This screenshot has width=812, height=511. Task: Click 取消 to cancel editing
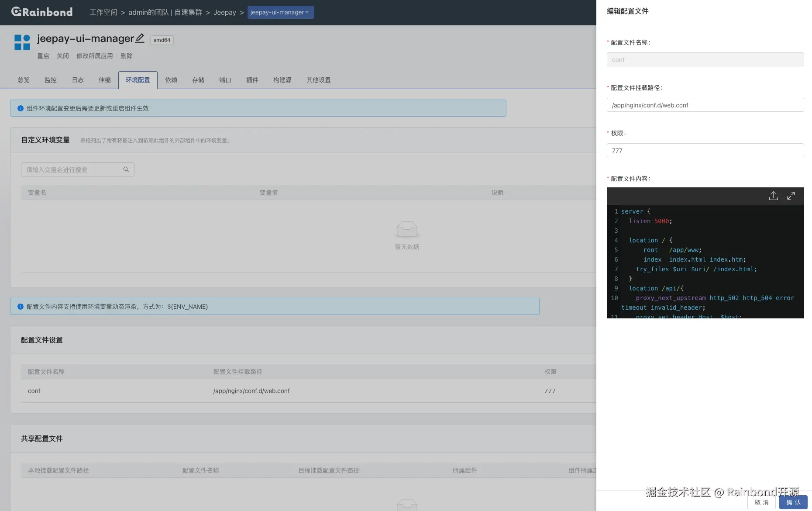[x=761, y=502]
